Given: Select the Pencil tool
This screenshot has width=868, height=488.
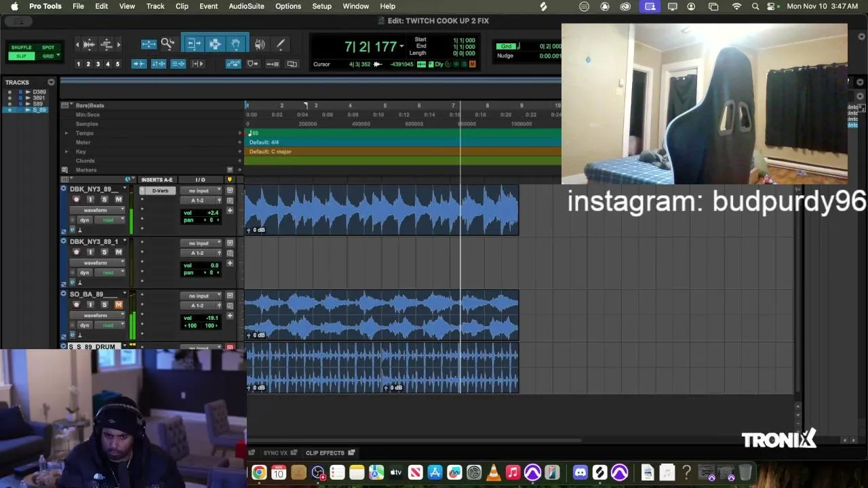Looking at the screenshot, I should pos(281,44).
